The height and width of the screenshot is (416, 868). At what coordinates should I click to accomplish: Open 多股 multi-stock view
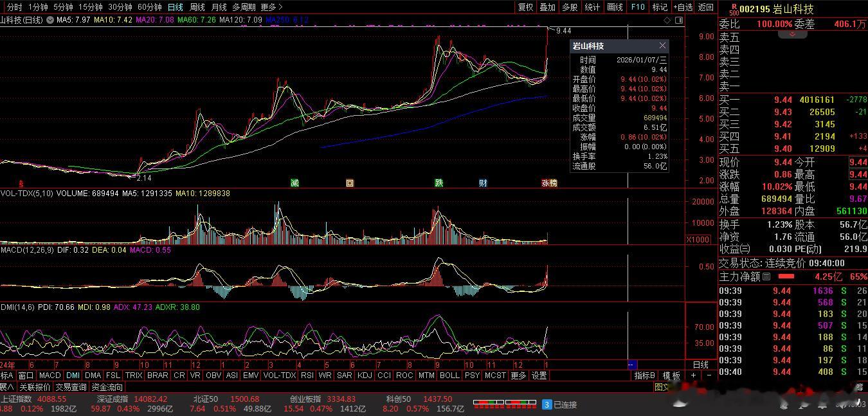(570, 7)
